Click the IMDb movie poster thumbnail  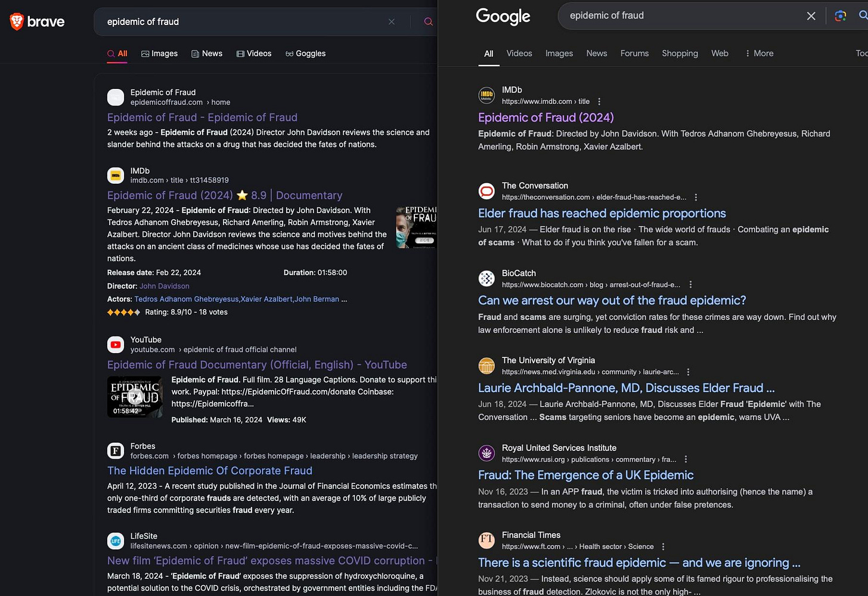[x=416, y=227]
